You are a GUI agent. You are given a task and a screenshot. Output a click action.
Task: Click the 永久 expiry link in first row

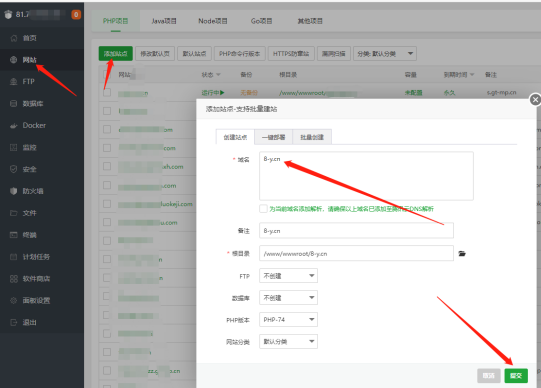tap(449, 92)
